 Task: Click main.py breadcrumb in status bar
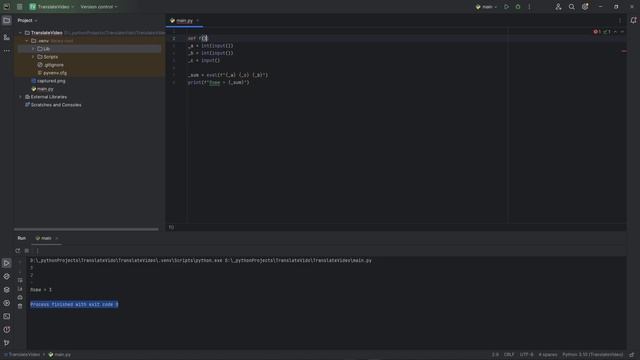click(x=60, y=355)
